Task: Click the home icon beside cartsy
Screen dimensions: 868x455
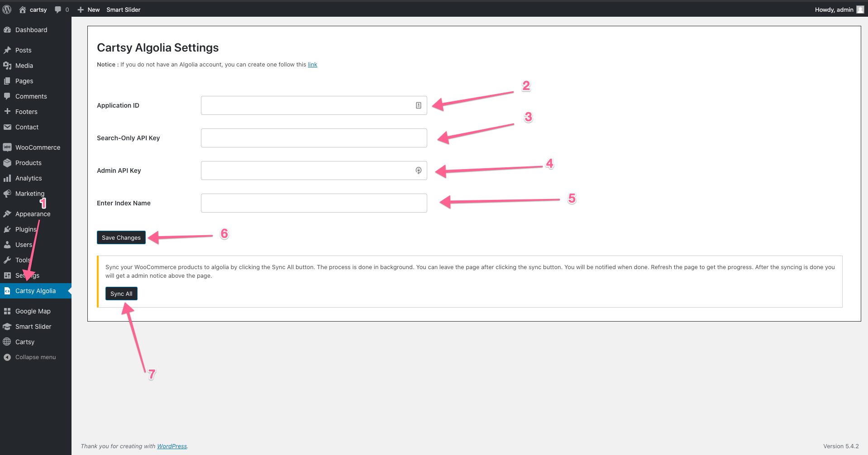Action: click(x=23, y=9)
